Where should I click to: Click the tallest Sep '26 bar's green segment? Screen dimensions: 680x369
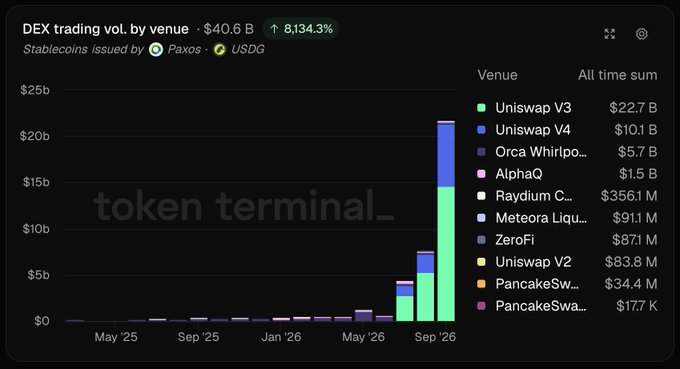pyautogui.click(x=446, y=254)
